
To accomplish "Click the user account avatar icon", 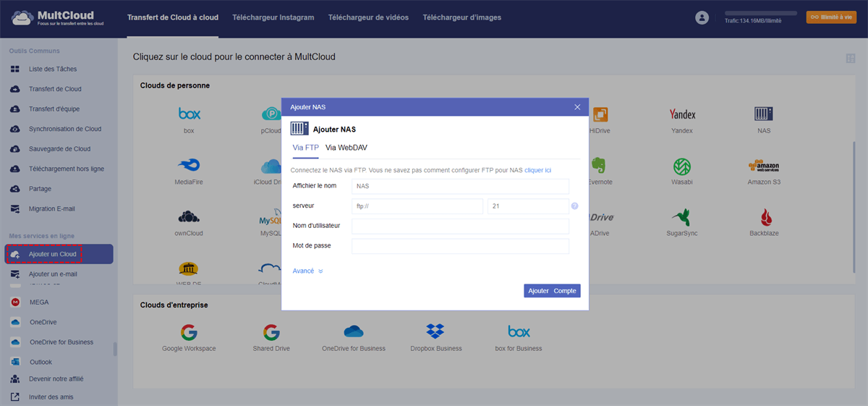I will coord(701,18).
